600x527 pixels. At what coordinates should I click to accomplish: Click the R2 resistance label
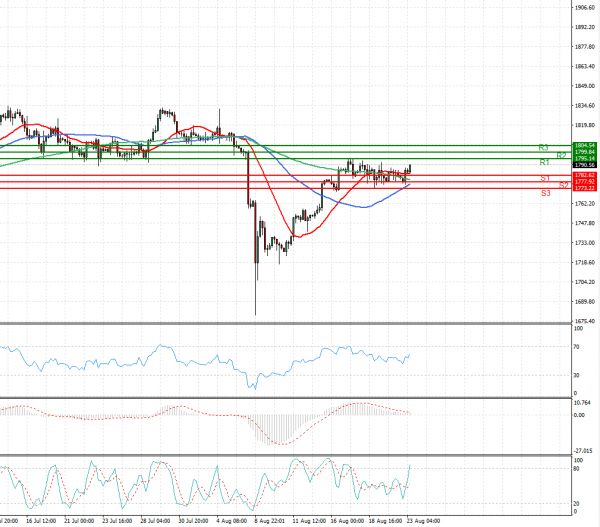(x=561, y=155)
